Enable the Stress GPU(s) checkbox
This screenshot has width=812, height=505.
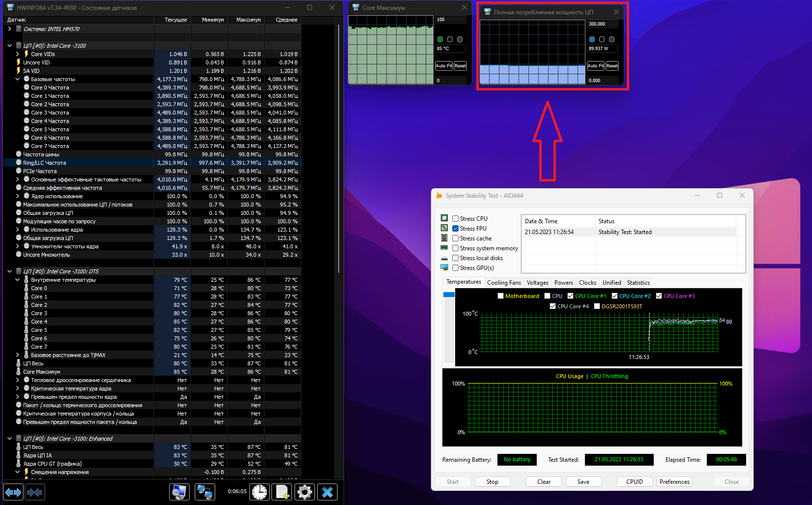[456, 268]
